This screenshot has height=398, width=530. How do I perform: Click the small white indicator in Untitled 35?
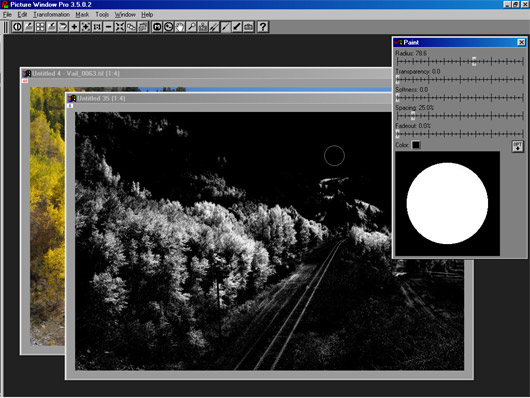point(70,106)
